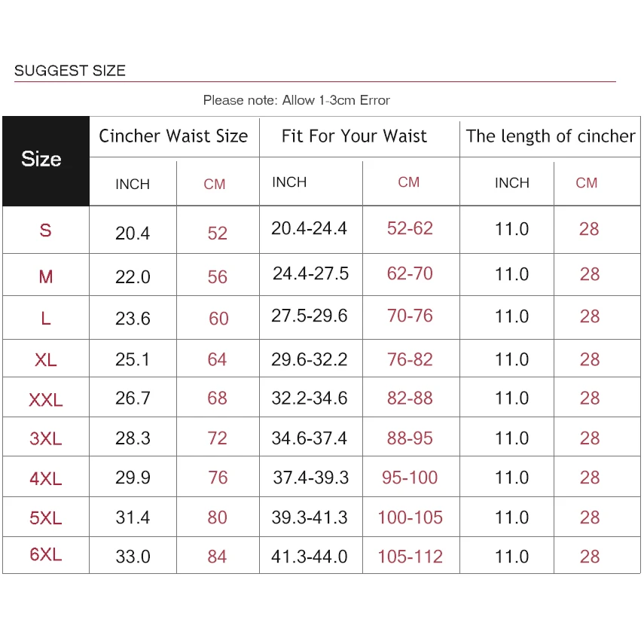Click the 23.6 inch cincher waist value
This screenshot has width=644, height=644.
pyautogui.click(x=133, y=319)
